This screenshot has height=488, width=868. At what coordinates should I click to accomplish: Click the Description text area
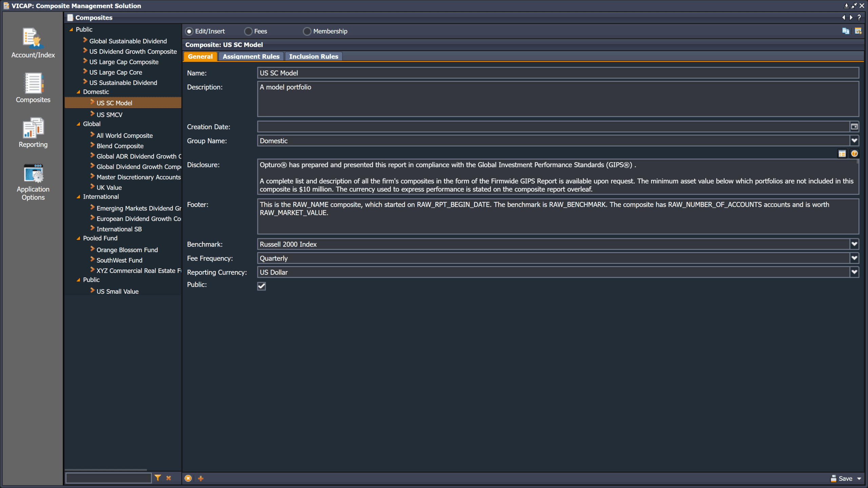pyautogui.click(x=558, y=99)
